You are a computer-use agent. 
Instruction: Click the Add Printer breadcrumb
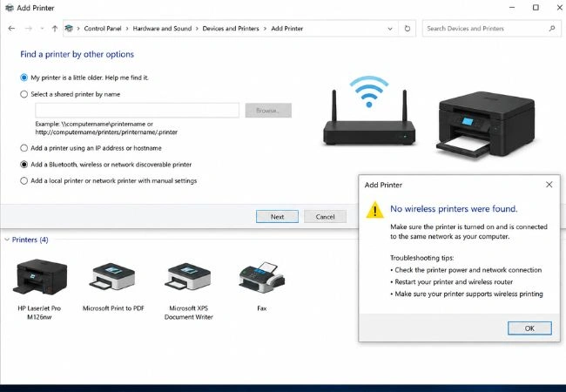click(287, 29)
